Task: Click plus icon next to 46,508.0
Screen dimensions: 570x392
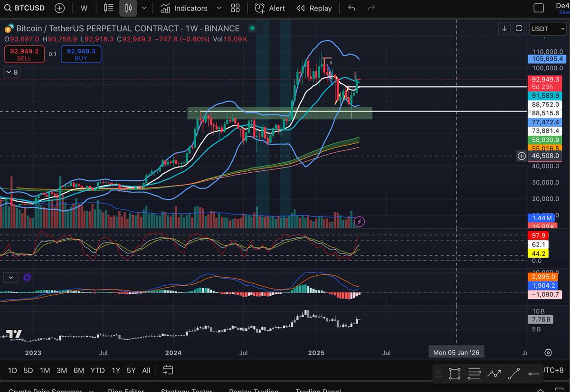Action: 522,156
